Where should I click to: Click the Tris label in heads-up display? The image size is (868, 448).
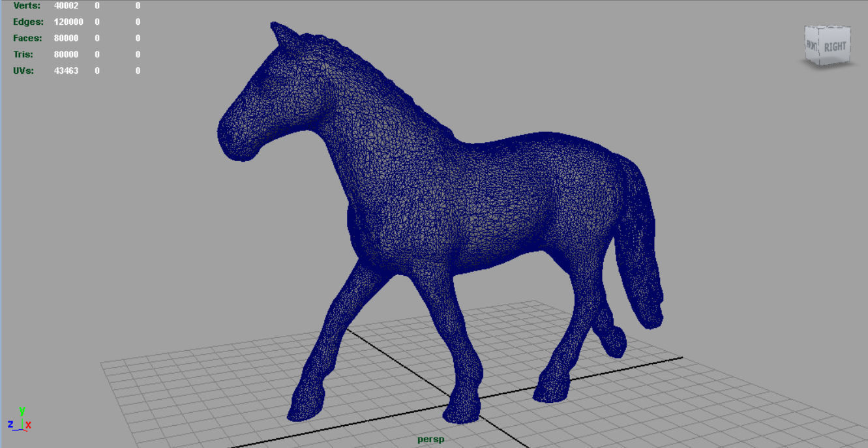[x=23, y=54]
